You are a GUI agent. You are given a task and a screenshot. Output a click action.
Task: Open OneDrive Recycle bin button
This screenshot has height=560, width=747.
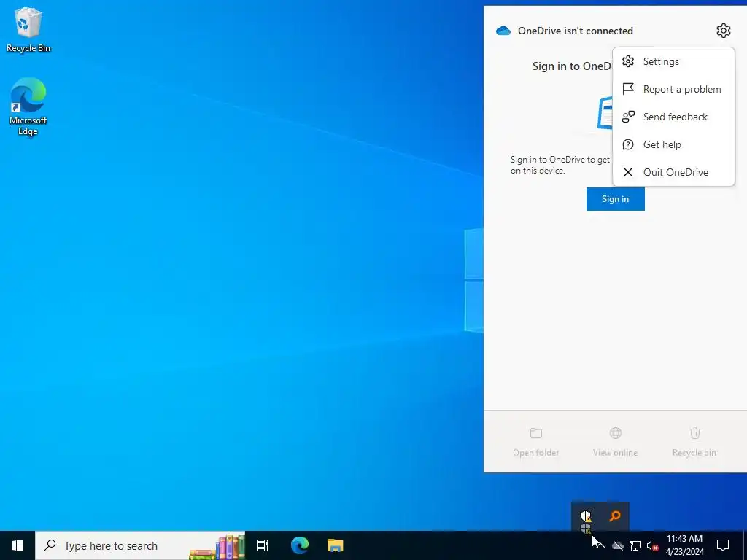tap(694, 442)
